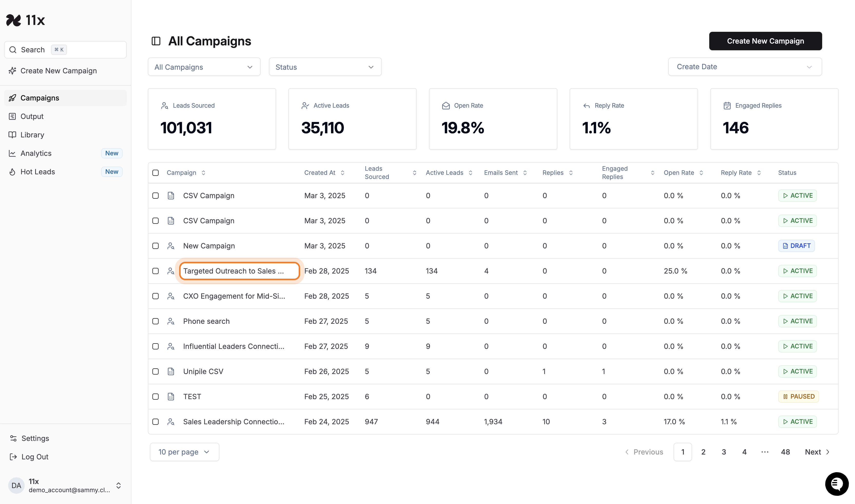Click the current page 1 button
This screenshot has height=504, width=855.
point(683,452)
